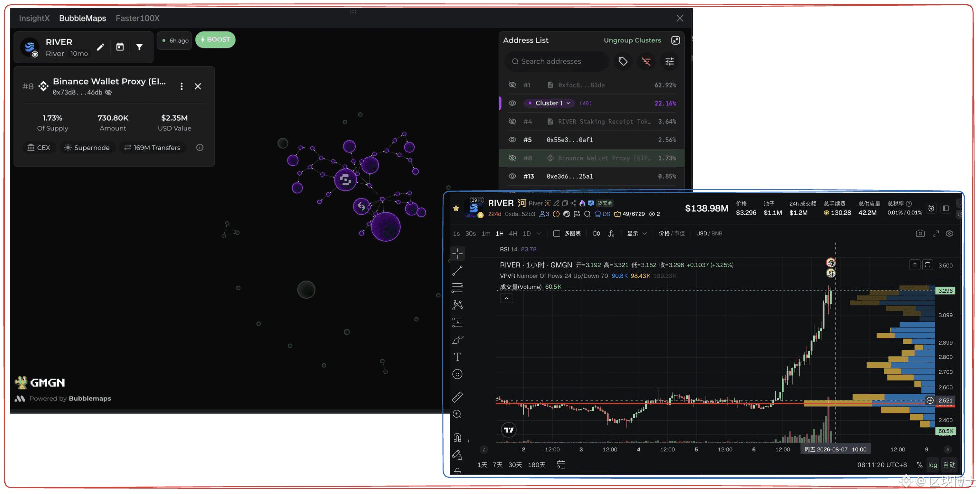The height and width of the screenshot is (494, 980).
Task: Open the 显示 display dropdown
Action: (637, 234)
